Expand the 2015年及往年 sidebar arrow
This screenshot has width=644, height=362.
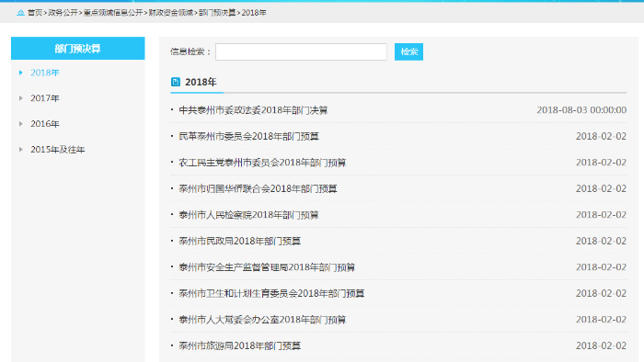(21, 150)
